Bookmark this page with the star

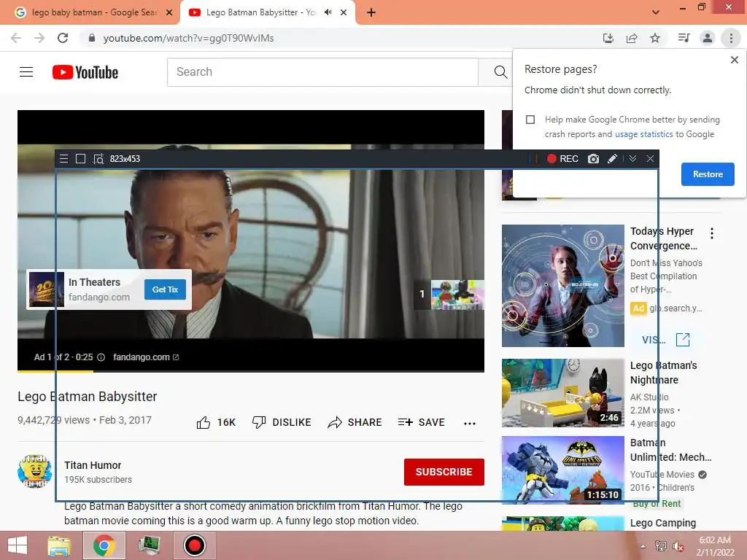coord(655,38)
